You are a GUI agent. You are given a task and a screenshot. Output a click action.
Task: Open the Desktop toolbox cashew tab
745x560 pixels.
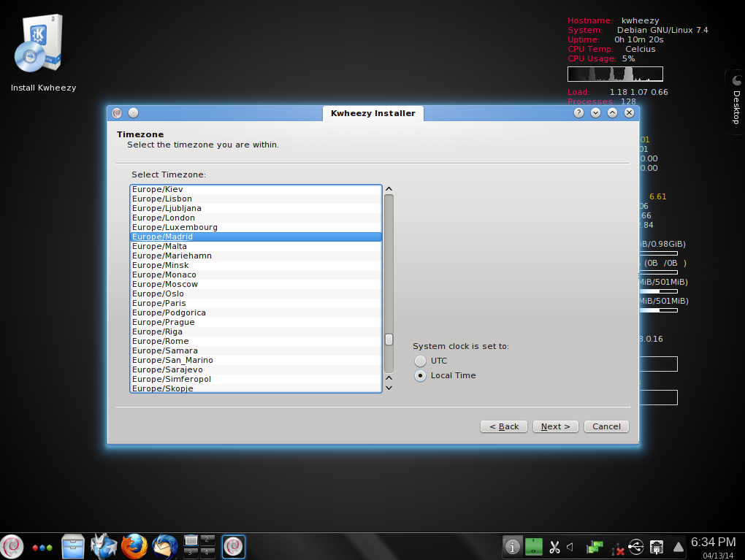tap(736, 101)
